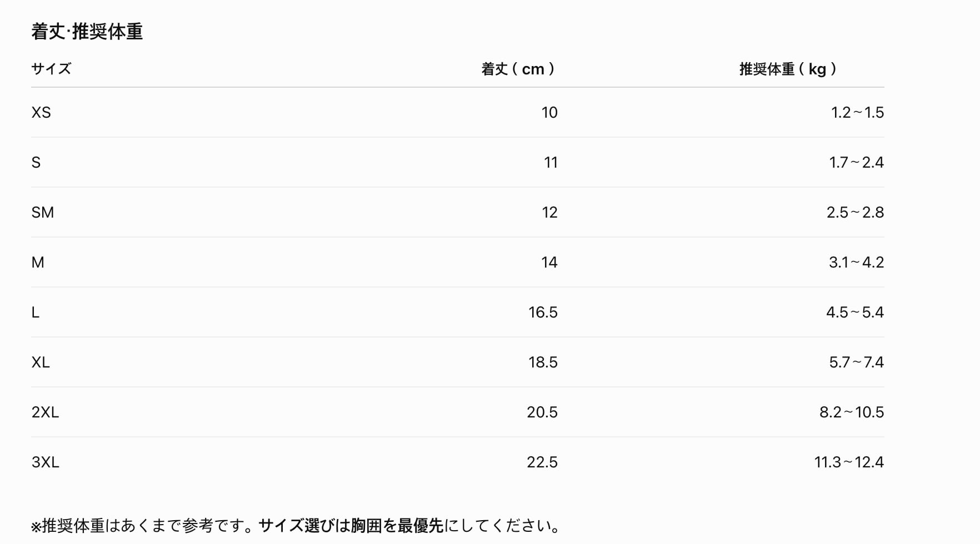This screenshot has width=980, height=544.
Task: Click the 2XL size label
Action: click(x=45, y=412)
